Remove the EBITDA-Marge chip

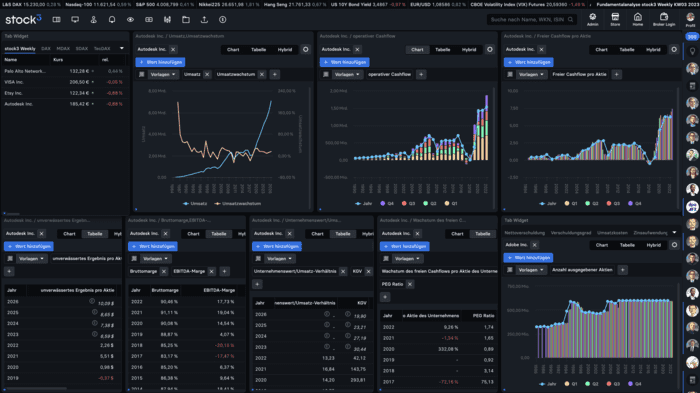click(212, 271)
